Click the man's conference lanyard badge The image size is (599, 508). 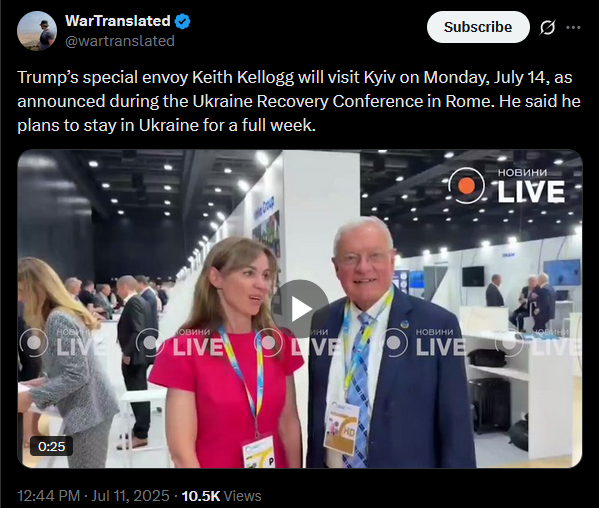point(342,427)
